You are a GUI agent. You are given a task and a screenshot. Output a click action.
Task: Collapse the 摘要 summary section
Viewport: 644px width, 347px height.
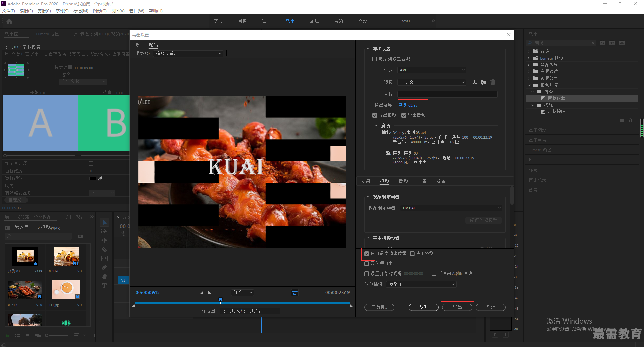coord(376,126)
